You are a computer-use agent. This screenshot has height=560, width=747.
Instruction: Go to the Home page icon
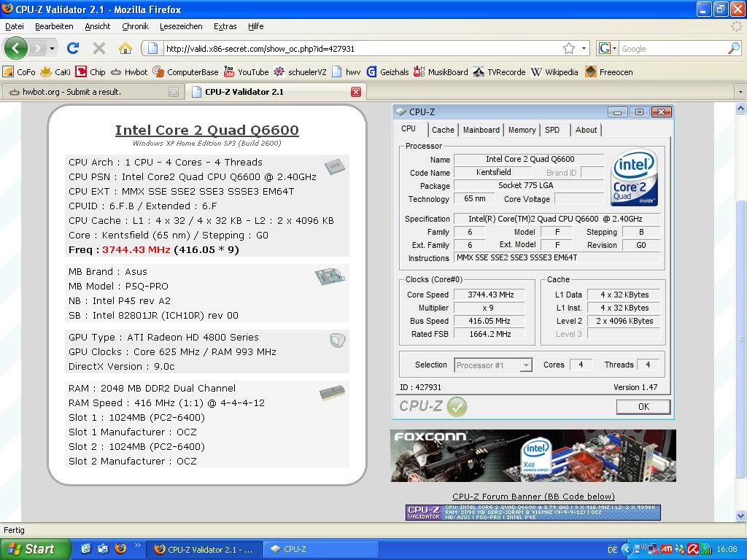tap(125, 48)
